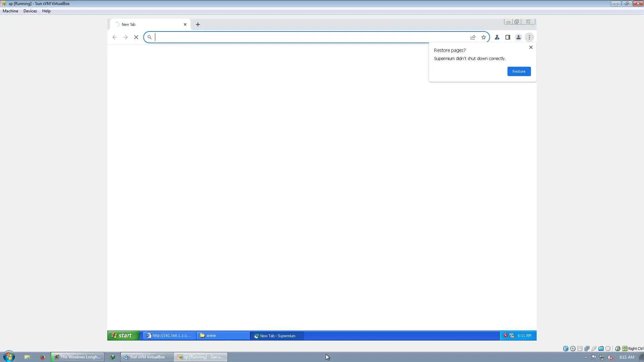Open a new tab with plus
This screenshot has width=644, height=362.
198,24
